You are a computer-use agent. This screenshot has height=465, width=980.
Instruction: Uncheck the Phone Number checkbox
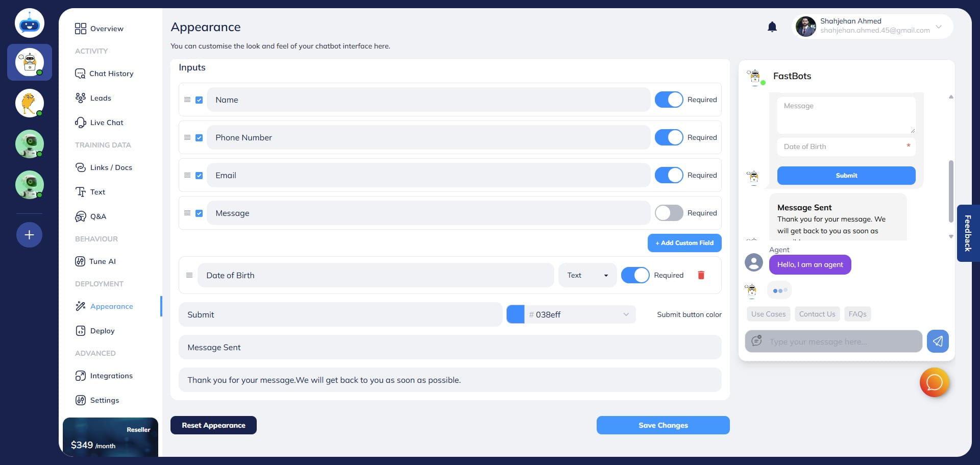[x=199, y=138]
